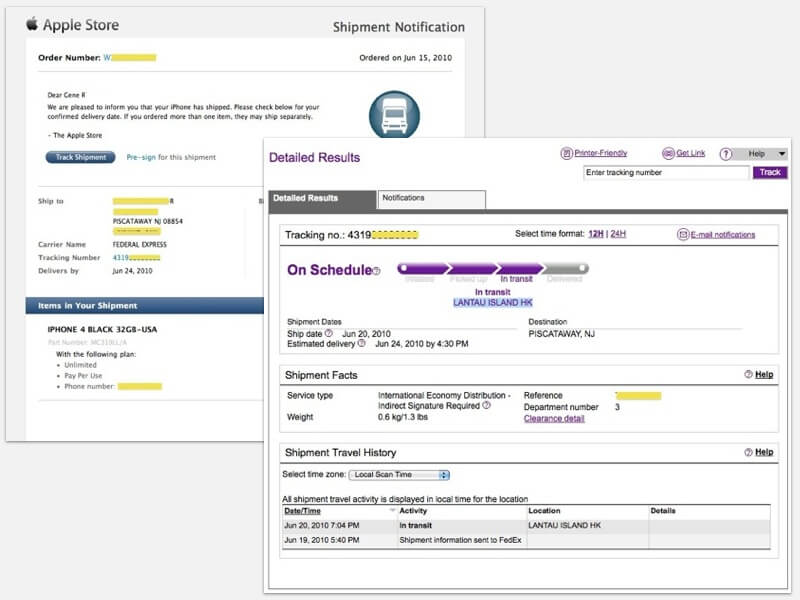Click the Shipment Notification title
Viewport: 800px width, 600px height.
click(398, 27)
